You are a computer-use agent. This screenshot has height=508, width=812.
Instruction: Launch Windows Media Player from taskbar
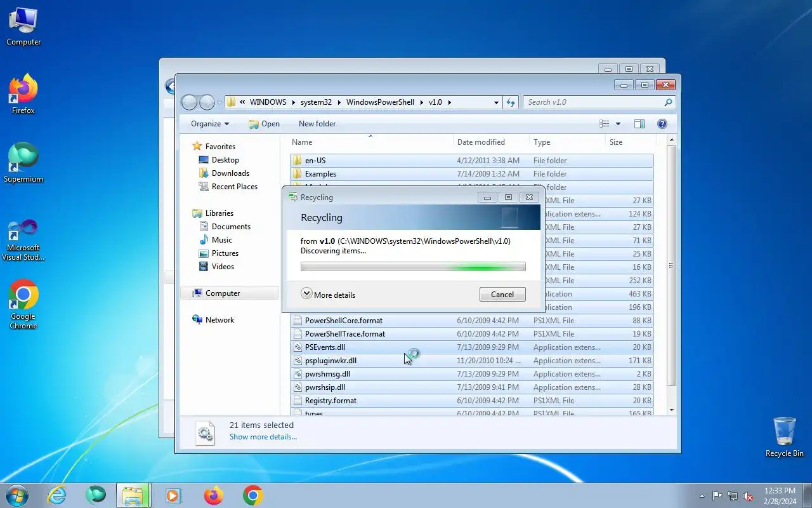tap(173, 495)
